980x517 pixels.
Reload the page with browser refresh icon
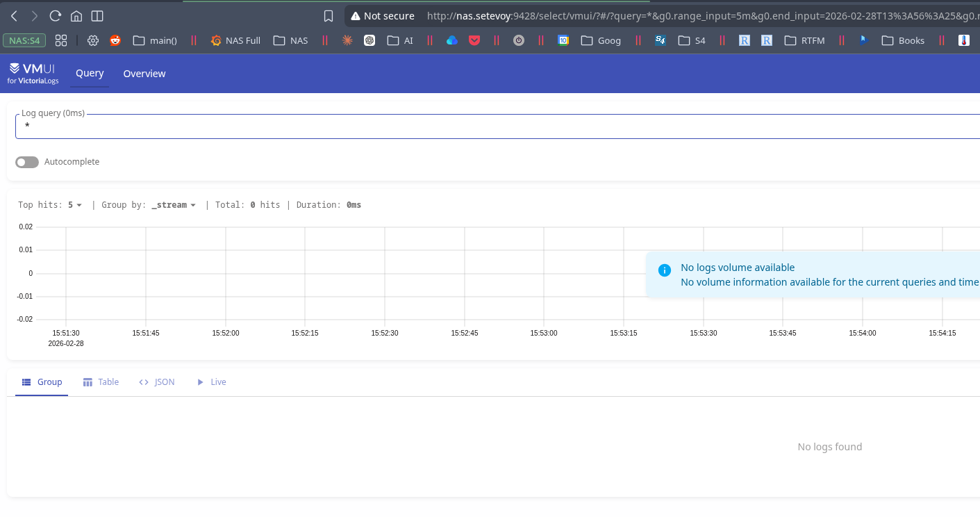56,16
